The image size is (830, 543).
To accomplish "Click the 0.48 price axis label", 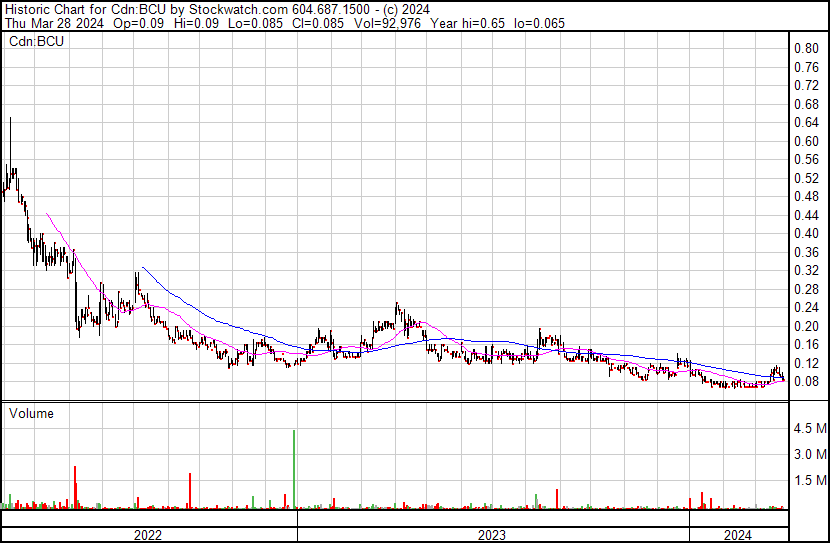I will point(806,196).
